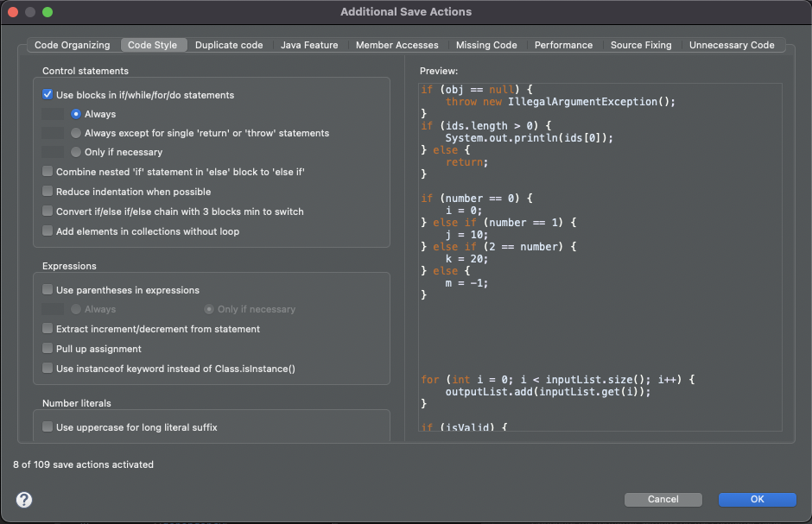This screenshot has height=524, width=812.
Task: Enable the Pull up assignment option
Action: click(48, 349)
